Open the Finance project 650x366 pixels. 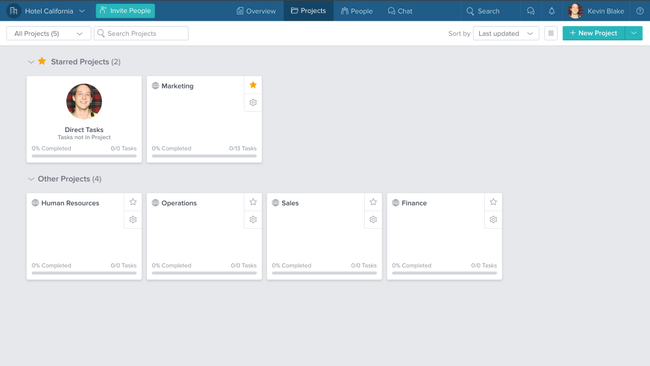point(414,203)
